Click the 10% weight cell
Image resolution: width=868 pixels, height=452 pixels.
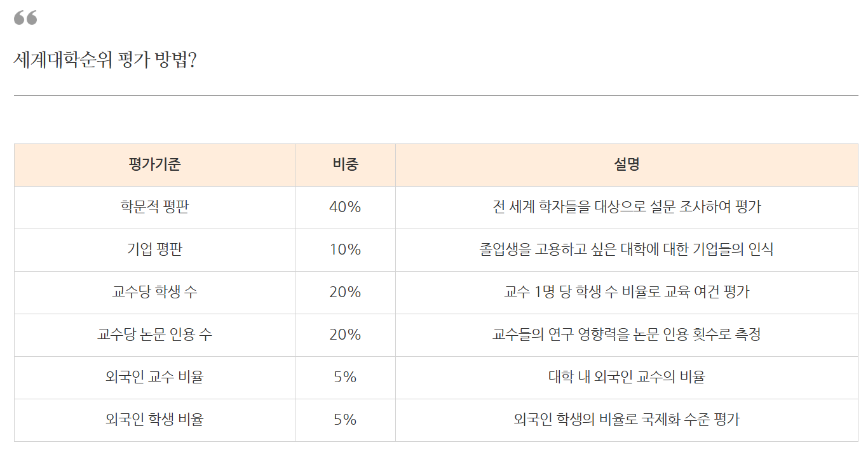pos(345,250)
